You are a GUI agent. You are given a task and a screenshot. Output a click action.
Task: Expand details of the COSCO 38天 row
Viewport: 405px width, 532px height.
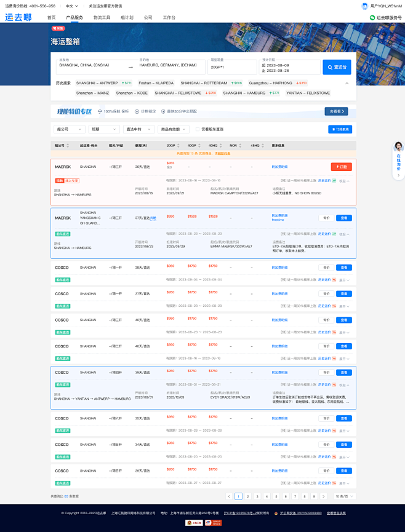344,280
